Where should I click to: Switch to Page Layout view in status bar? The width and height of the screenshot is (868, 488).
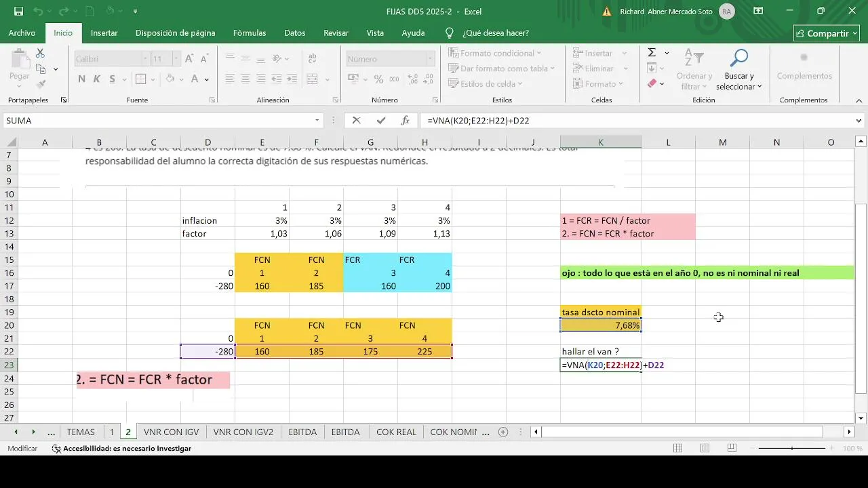705,449
